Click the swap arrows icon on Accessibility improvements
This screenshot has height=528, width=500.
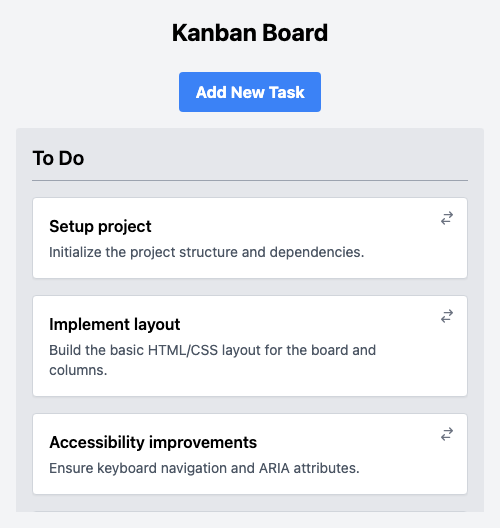(447, 434)
